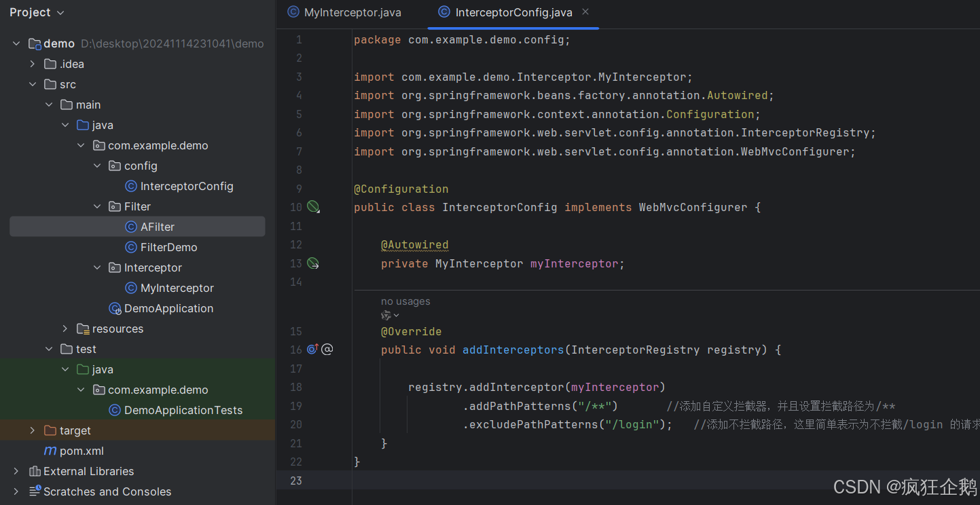Click the no usages inlay hint
980x505 pixels.
pyautogui.click(x=405, y=301)
